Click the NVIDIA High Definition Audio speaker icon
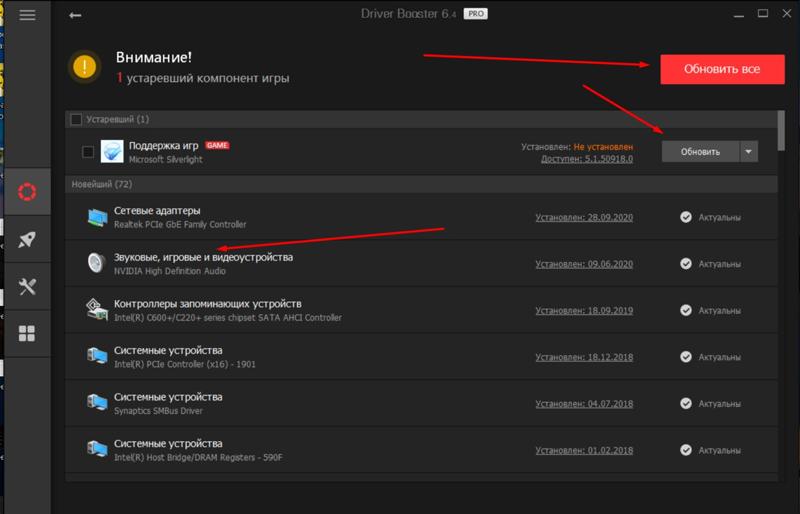Viewport: 800px width, 514px height. [x=98, y=263]
